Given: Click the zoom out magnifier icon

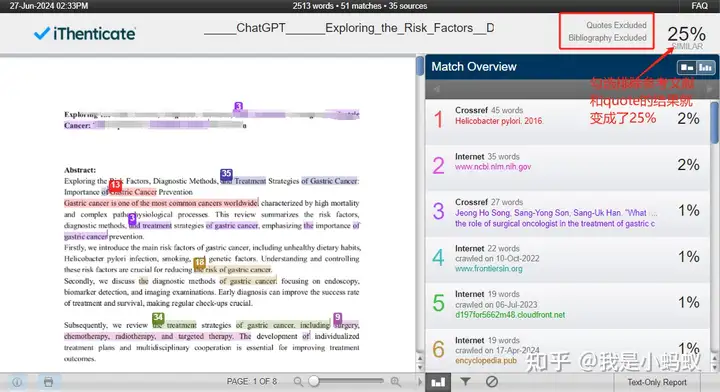Looking at the screenshot, I should pos(298,381).
